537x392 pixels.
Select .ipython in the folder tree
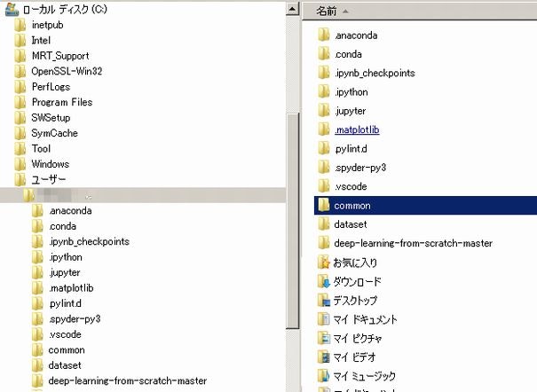[x=66, y=257]
